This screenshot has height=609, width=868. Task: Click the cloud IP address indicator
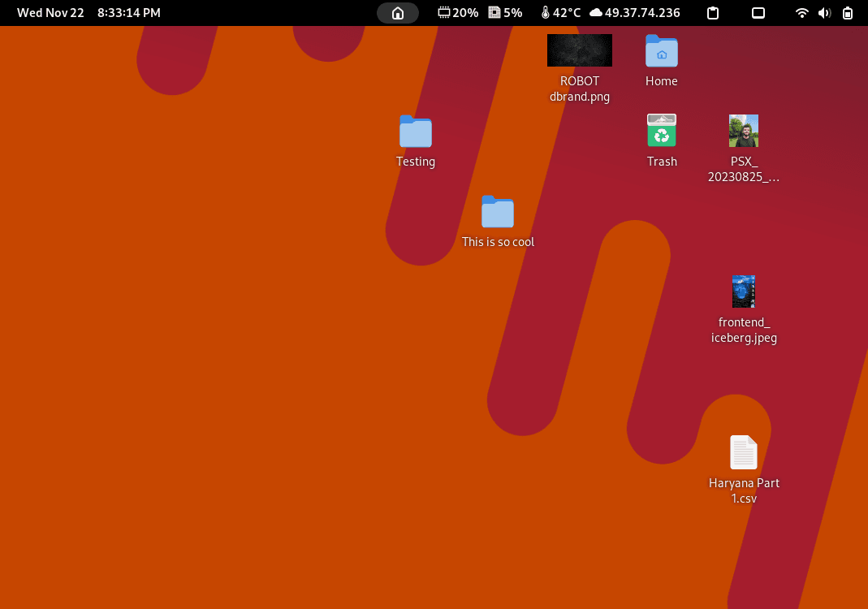634,13
